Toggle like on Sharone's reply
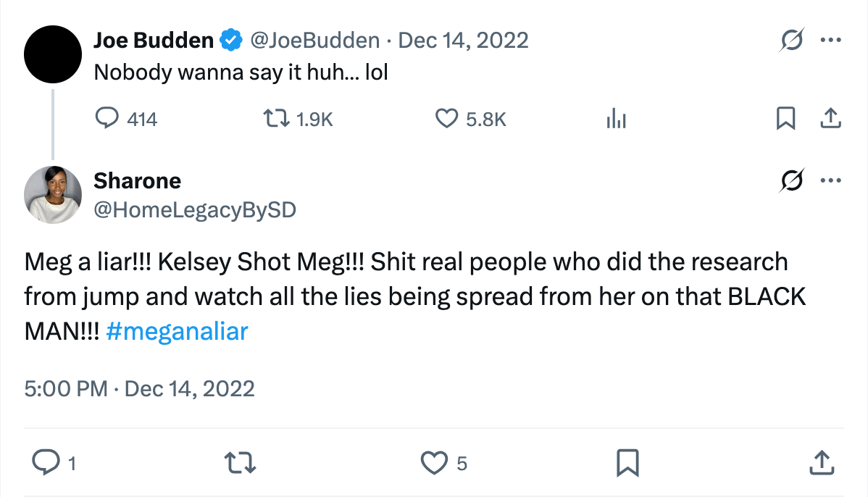Screen dimensions: 868x497 point(434,461)
